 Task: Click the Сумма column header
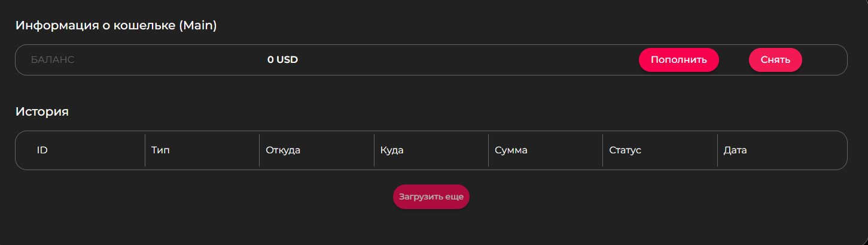click(x=511, y=150)
